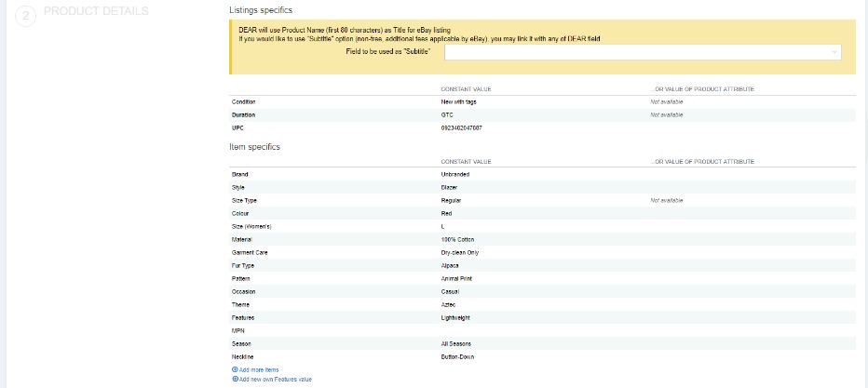
Task: Click the Add more items link
Action: click(258, 369)
